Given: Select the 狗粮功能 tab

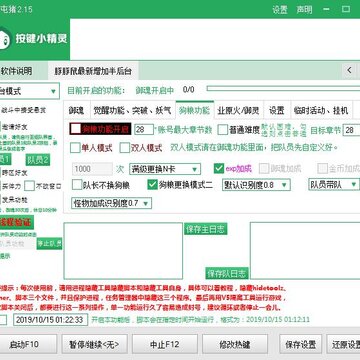Looking at the screenshot, I should (195, 110).
